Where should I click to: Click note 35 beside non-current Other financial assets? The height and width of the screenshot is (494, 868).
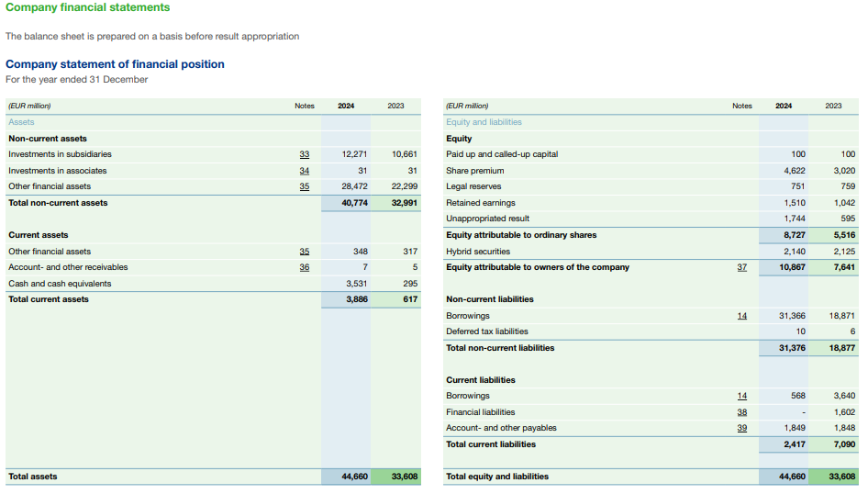305,186
